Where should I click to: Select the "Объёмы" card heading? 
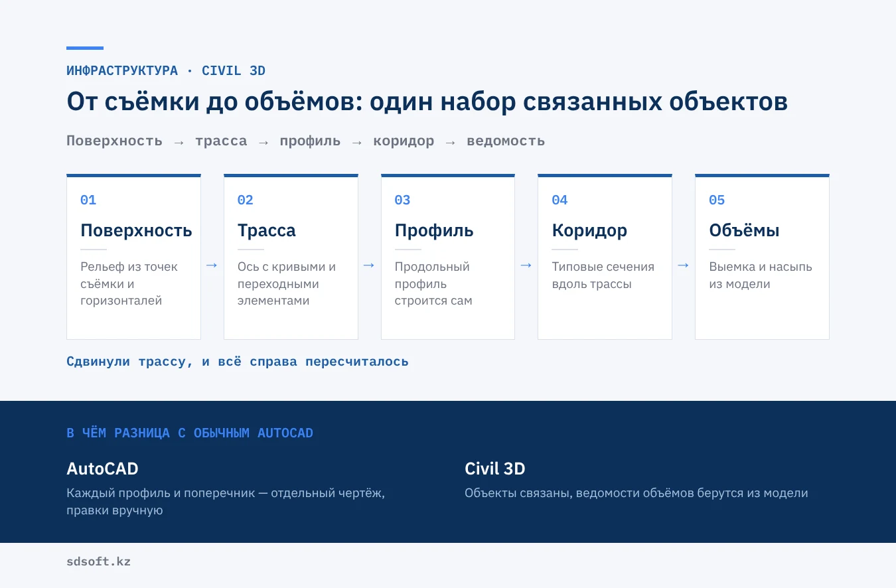coord(744,230)
